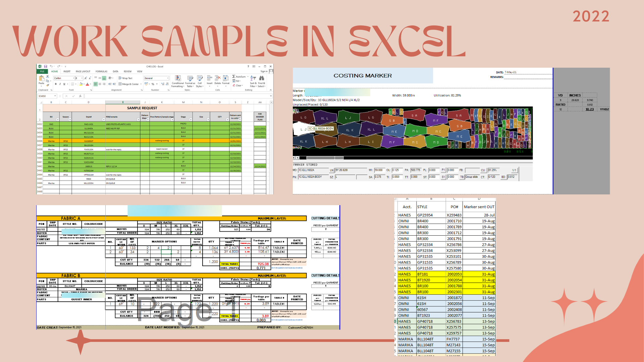Click the Find & Select binoculars icon
Image resolution: width=644 pixels, height=362 pixels.
[x=262, y=78]
